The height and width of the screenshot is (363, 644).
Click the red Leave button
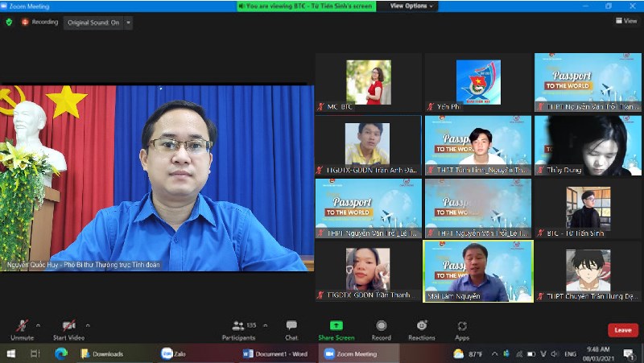(622, 330)
